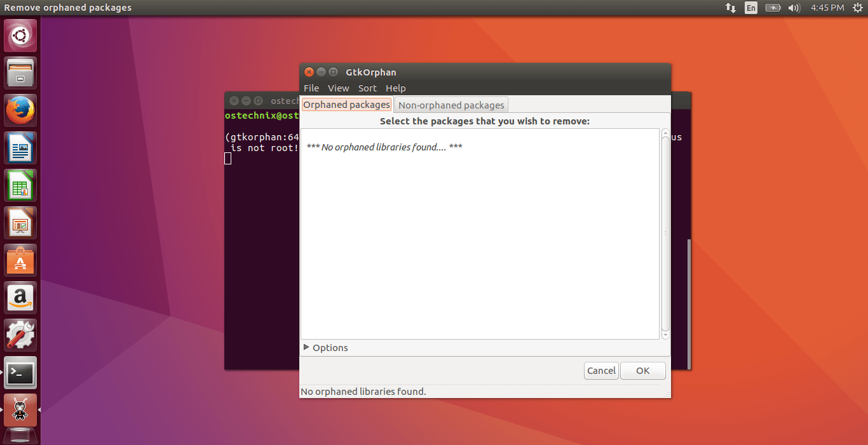868x445 pixels.
Task: Open System Settings from dock
Action: pos(20,335)
